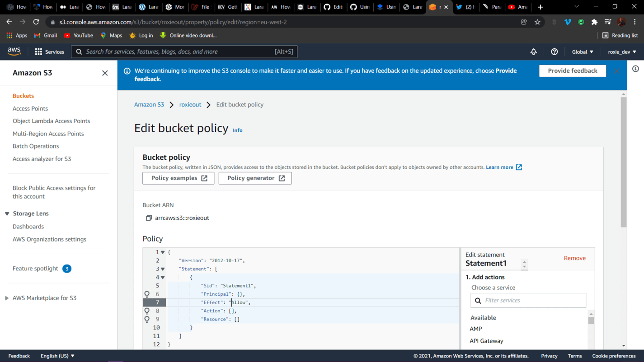Type in the Filter services search box
Screen dimensions: 644x362
click(x=528, y=300)
